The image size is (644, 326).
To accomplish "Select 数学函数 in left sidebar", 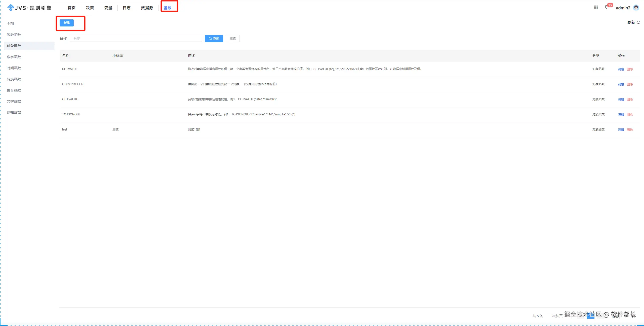I will 14,57.
